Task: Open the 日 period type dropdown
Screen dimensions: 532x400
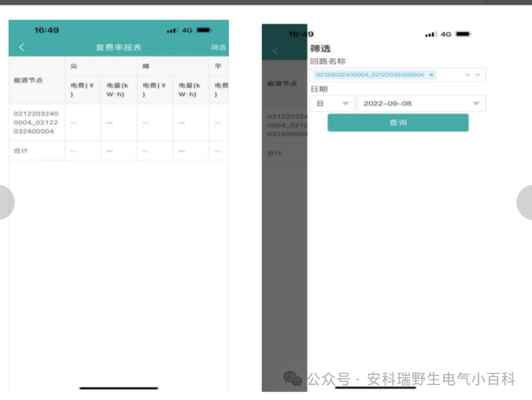Action: [x=333, y=104]
